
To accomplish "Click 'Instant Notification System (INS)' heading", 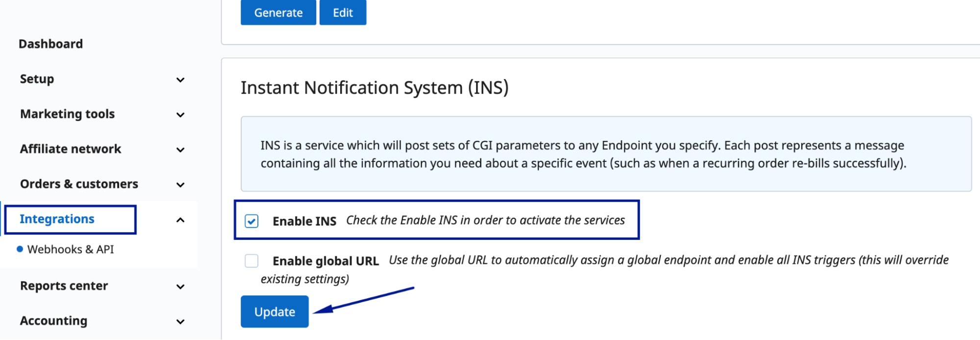I will click(x=375, y=88).
